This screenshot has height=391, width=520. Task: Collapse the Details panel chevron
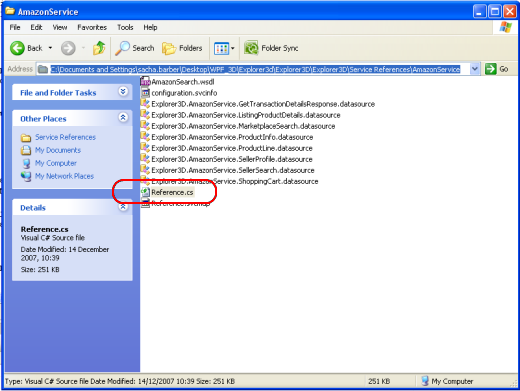tap(123, 207)
